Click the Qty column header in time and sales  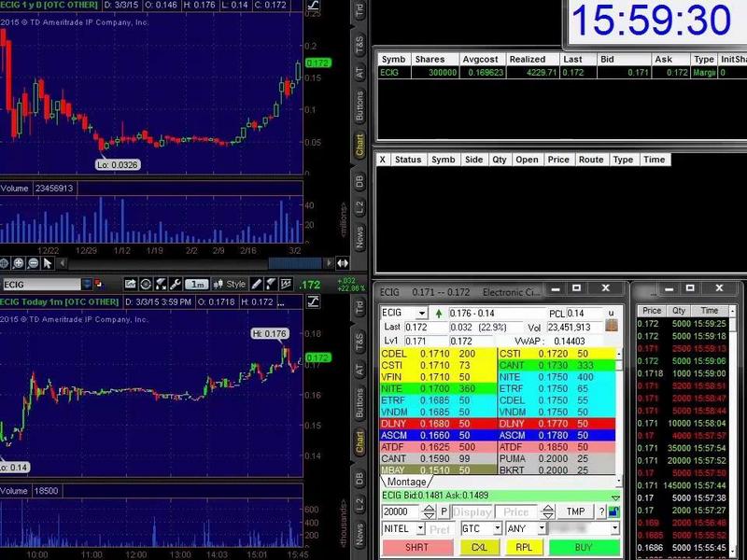point(679,311)
